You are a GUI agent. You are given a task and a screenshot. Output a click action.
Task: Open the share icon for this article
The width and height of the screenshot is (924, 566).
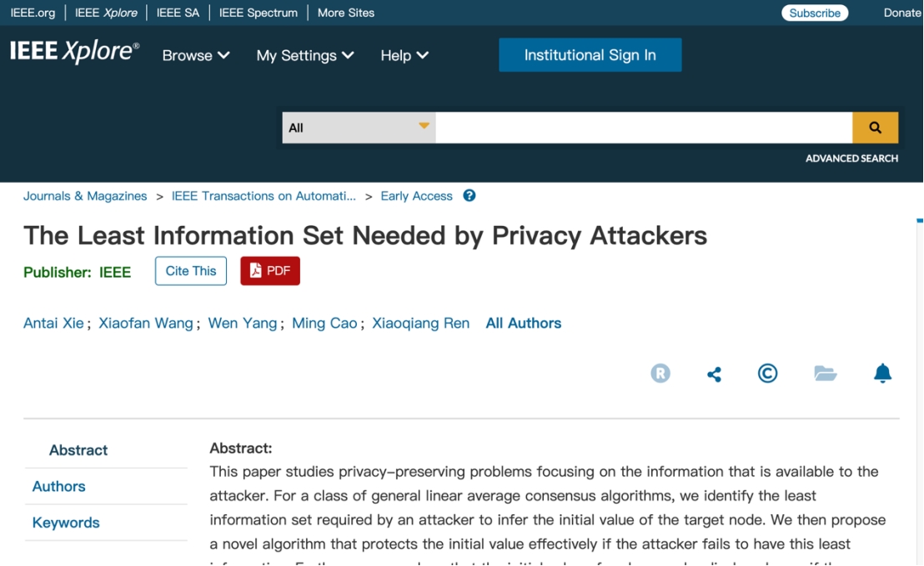click(714, 374)
